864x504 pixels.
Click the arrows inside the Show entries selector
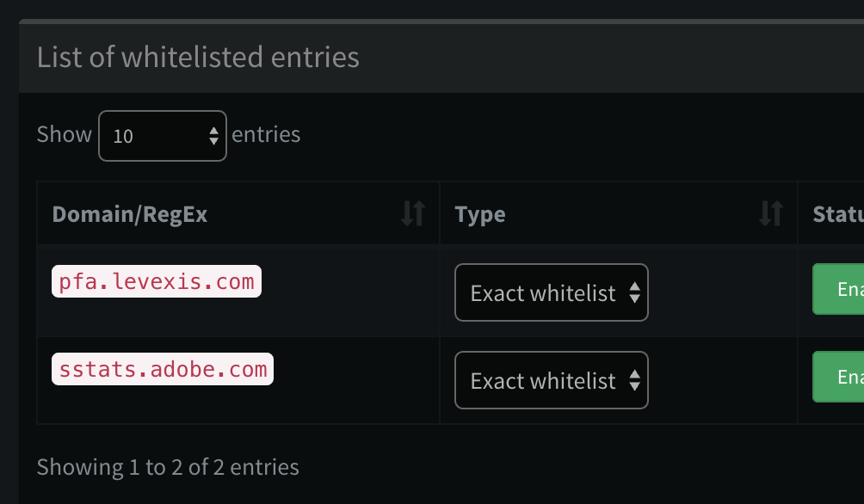point(213,135)
